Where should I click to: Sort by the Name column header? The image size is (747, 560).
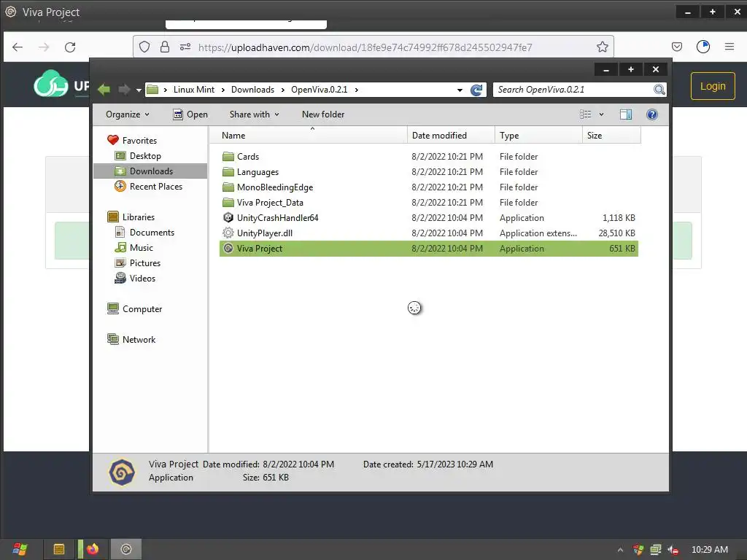[x=309, y=135]
